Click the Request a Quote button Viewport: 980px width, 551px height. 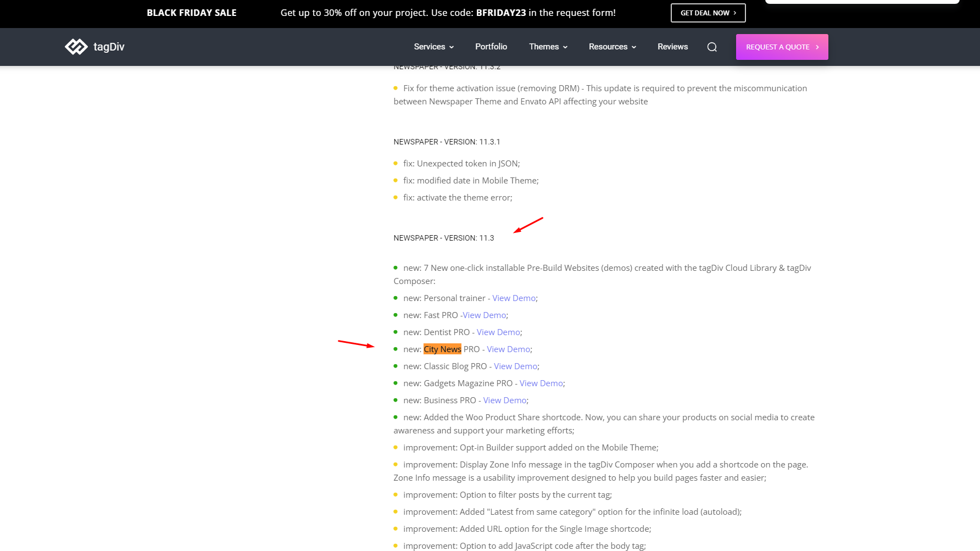[x=782, y=47]
